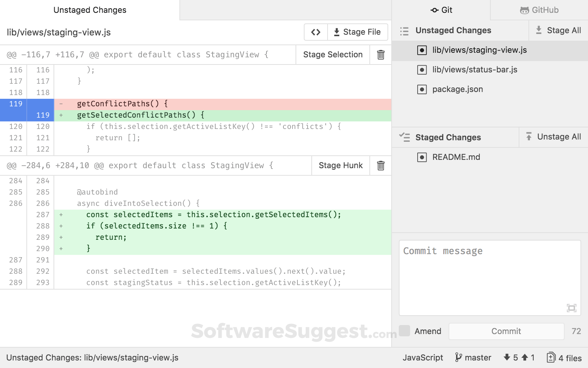Click the Stage File button
Viewport: 588px width, 368px height.
(357, 32)
